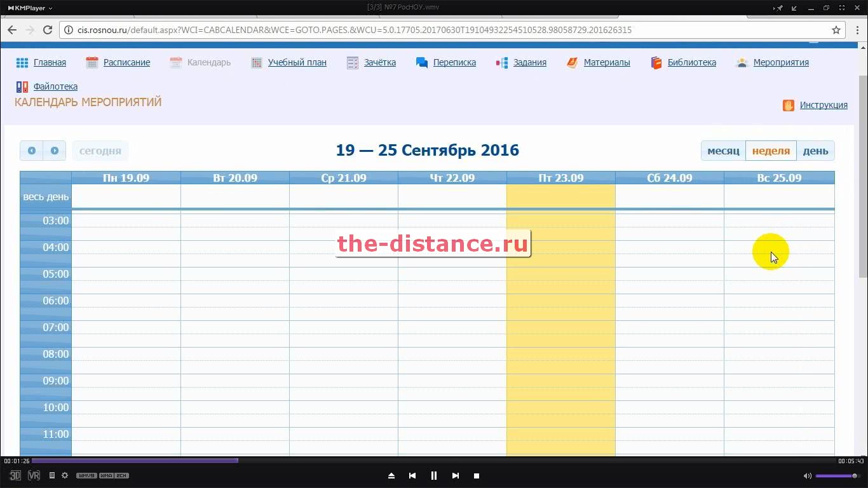Advance to the next calendar week
The width and height of the screenshot is (868, 488).
(55, 151)
